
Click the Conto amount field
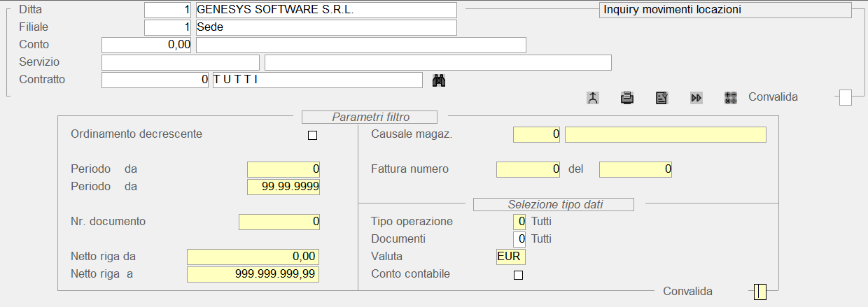[x=146, y=45]
